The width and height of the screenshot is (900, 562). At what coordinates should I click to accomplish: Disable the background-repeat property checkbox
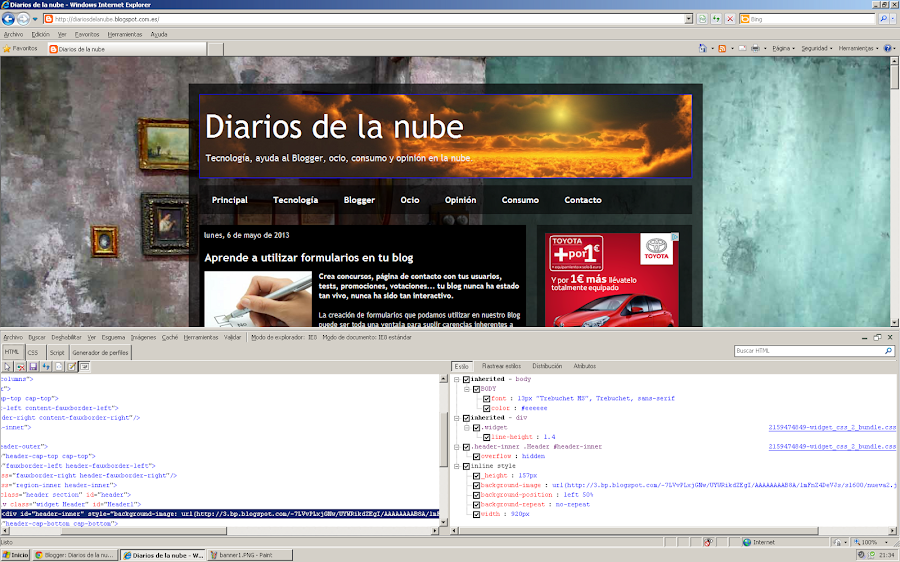click(476, 505)
